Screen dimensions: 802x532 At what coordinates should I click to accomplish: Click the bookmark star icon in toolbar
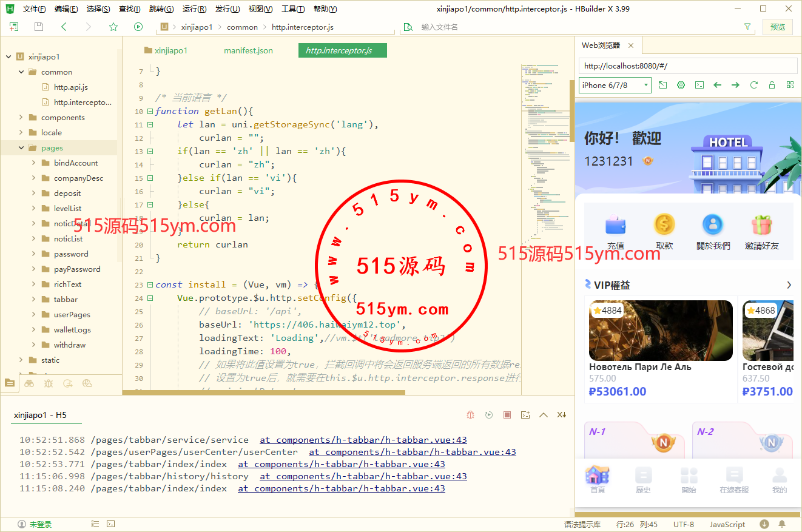tap(113, 27)
